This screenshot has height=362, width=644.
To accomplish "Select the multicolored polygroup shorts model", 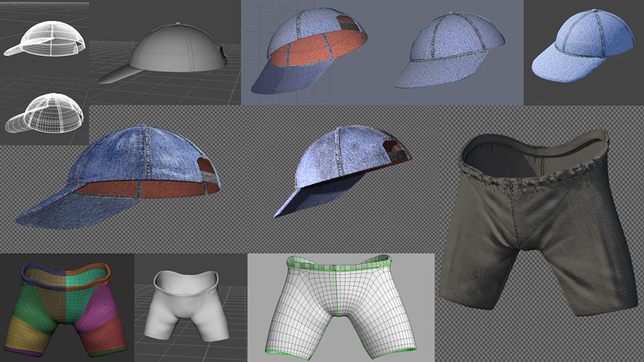I will pyautogui.click(x=66, y=310).
